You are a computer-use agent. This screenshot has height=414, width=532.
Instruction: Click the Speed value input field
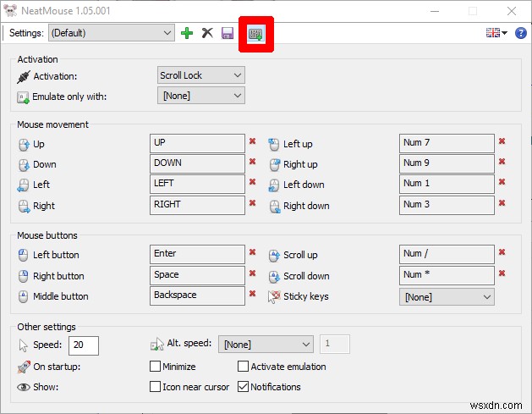click(x=84, y=345)
